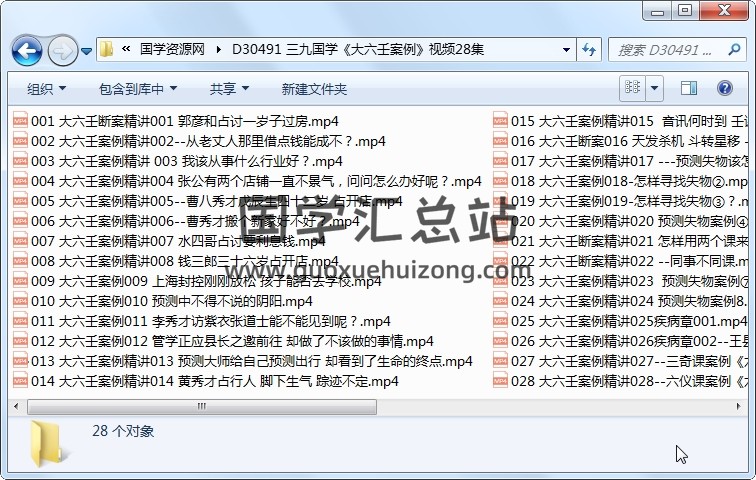756x480 pixels.
Task: Select file 007 水四哥占讨要利息钱
Action: 169,241
